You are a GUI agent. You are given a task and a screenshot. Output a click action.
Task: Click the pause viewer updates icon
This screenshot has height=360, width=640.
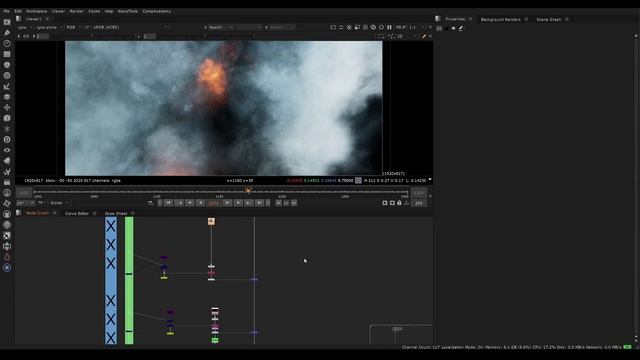tap(389, 27)
